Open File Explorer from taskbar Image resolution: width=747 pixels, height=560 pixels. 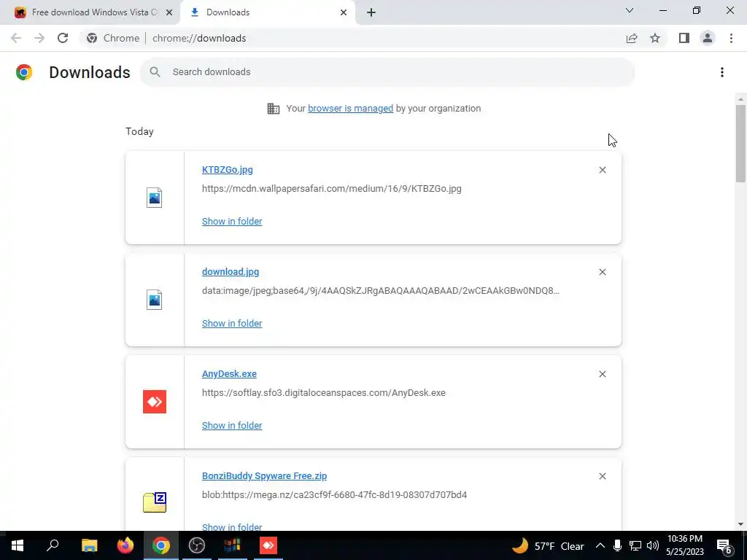pyautogui.click(x=89, y=545)
